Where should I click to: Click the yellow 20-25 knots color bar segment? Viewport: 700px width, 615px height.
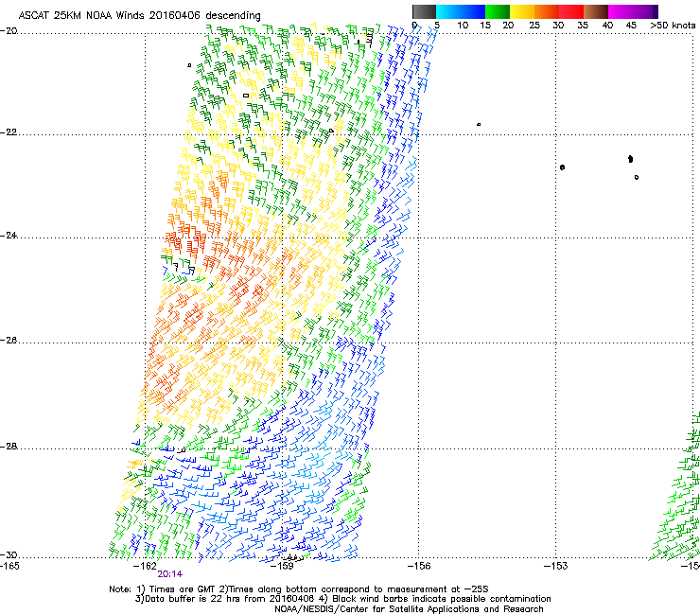click(522, 11)
